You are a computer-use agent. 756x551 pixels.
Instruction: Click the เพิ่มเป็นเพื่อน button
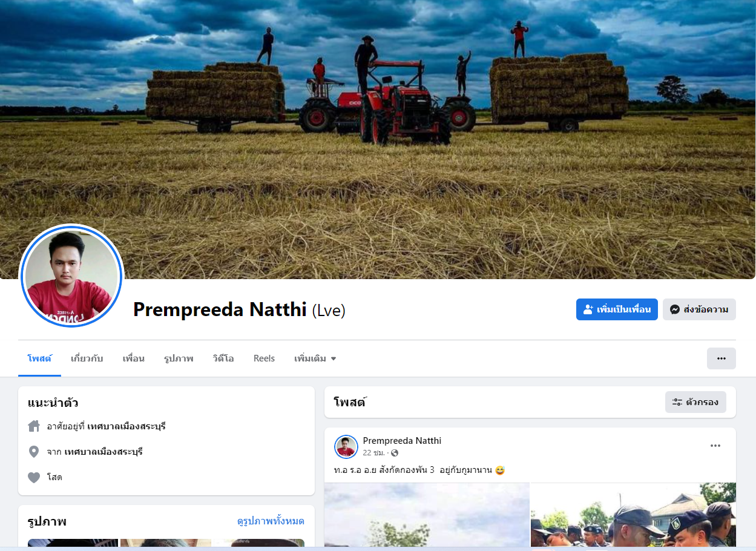point(617,309)
